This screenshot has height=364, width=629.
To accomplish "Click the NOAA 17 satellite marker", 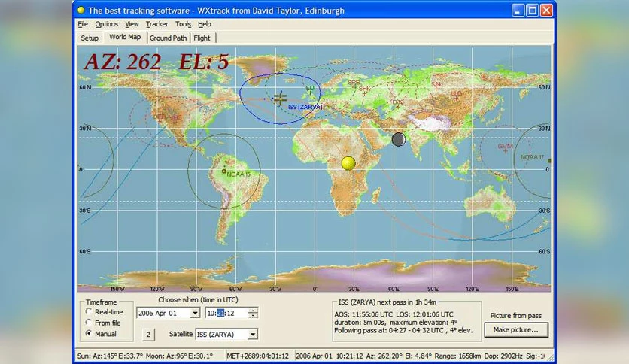I will pyautogui.click(x=549, y=161).
